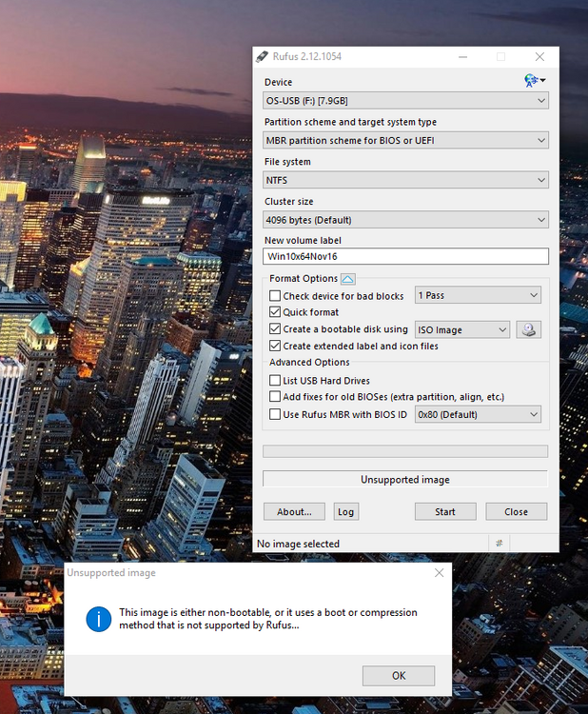Click the No image selected status text
Image resolution: width=588 pixels, height=714 pixels.
(298, 544)
